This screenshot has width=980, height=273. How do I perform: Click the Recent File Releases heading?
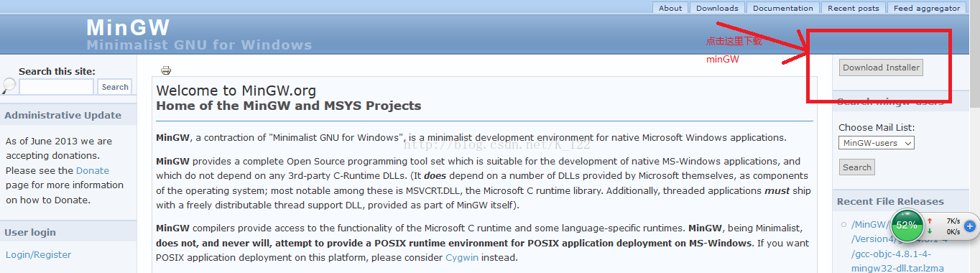click(x=890, y=202)
